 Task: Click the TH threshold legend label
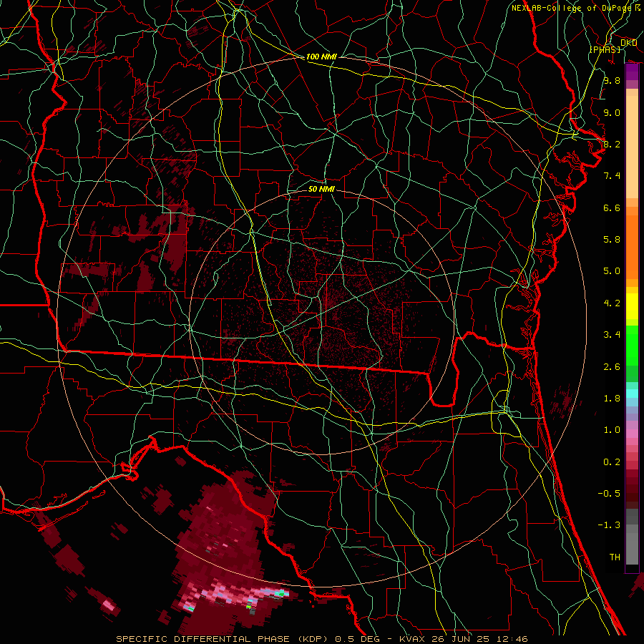[615, 557]
